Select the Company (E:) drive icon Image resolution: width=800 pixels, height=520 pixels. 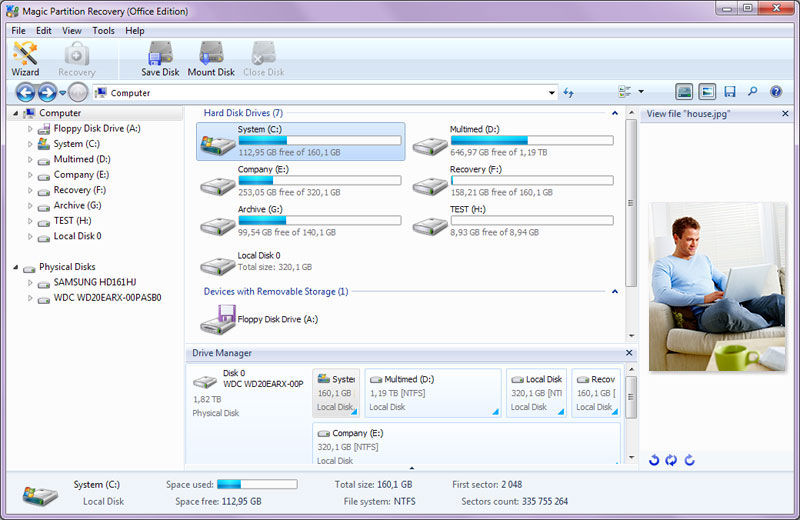218,186
